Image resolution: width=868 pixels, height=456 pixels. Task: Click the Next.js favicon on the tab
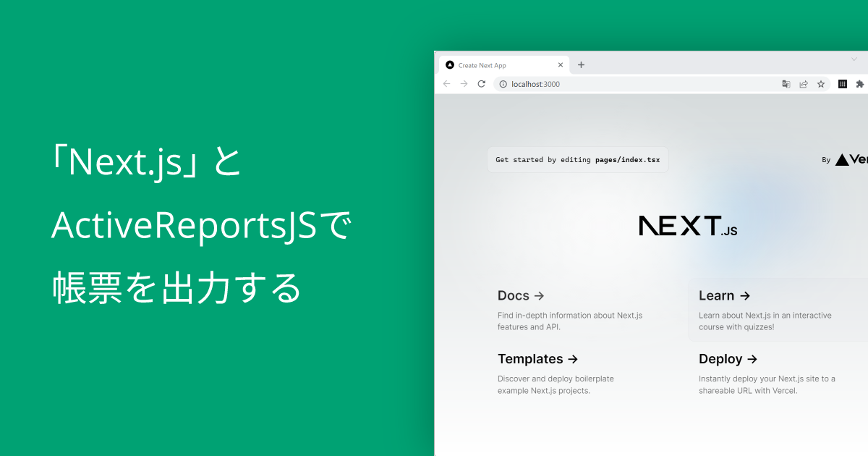click(451, 64)
